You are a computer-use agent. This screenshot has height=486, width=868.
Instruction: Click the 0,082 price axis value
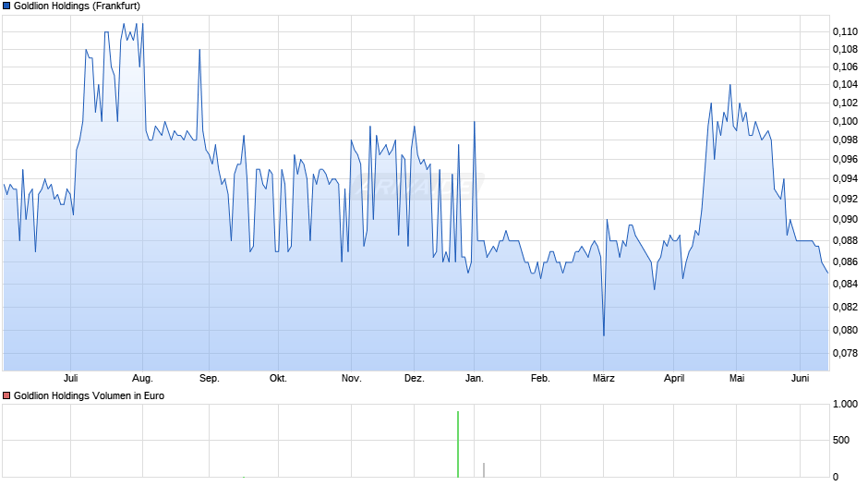pos(845,307)
